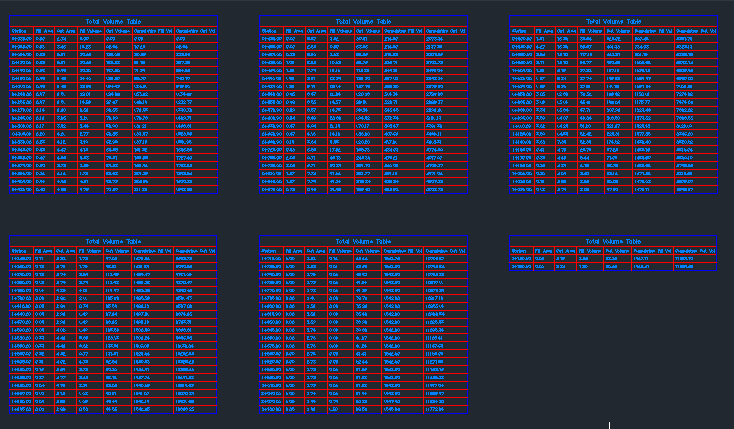Viewport: 734px width, 429px height.
Task: Click the top-left table's "Total Volume Table" title
Action: click(x=113, y=20)
